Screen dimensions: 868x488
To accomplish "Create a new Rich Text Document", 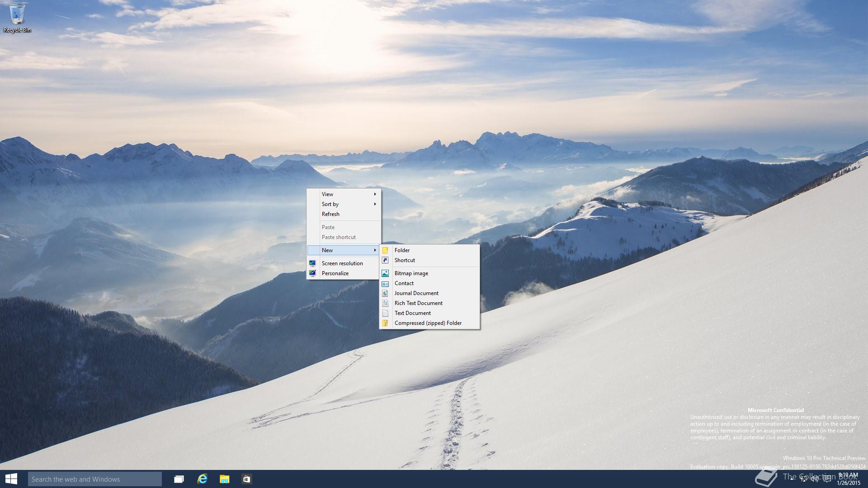I will (429, 303).
